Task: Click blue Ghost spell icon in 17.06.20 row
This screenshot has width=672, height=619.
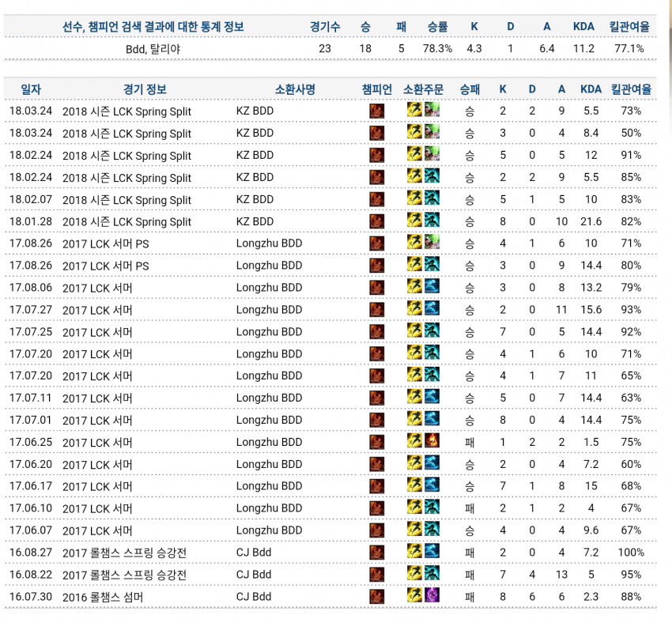Action: 432,462
